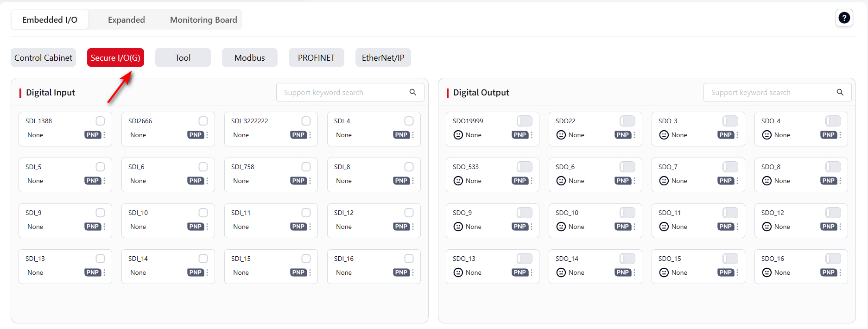
Task: Select the Modbus button
Action: pyautogui.click(x=249, y=58)
